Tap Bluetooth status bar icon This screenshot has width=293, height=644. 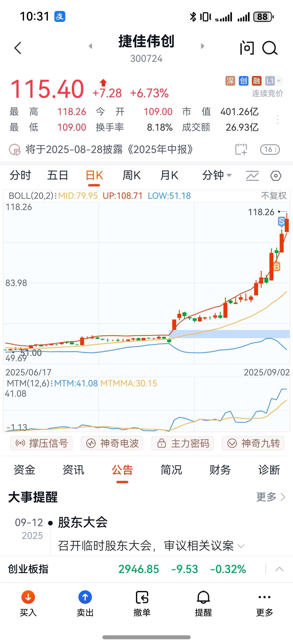(x=193, y=17)
